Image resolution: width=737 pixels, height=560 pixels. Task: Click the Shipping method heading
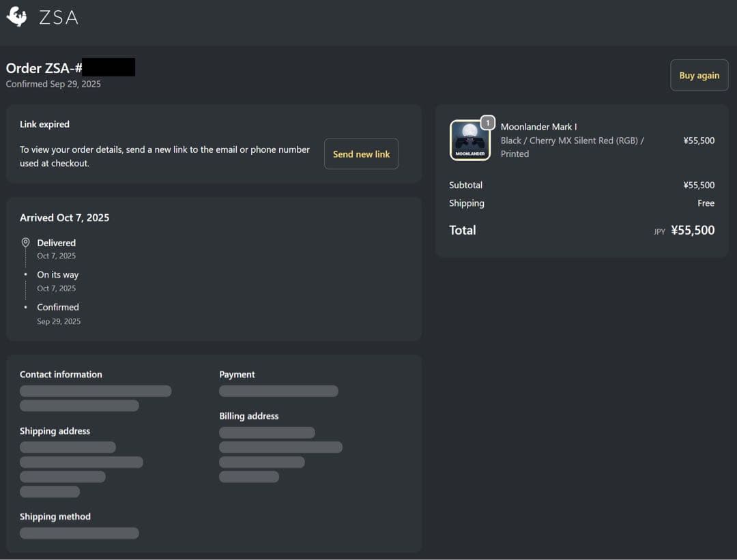tap(55, 516)
